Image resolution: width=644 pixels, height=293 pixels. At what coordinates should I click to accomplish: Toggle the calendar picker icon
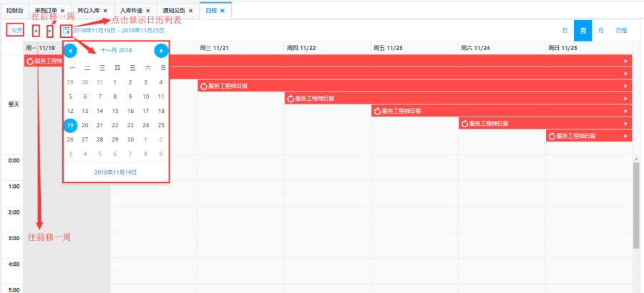67,30
